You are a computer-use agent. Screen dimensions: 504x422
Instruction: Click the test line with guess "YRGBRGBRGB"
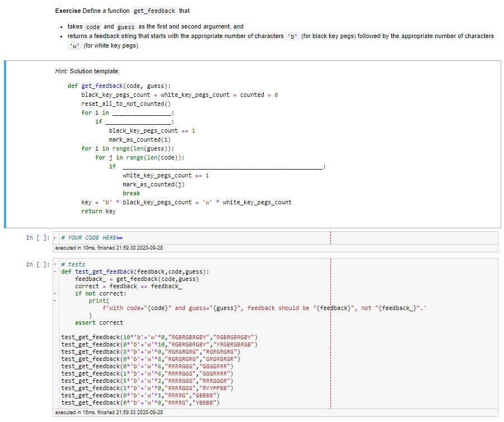(x=160, y=345)
